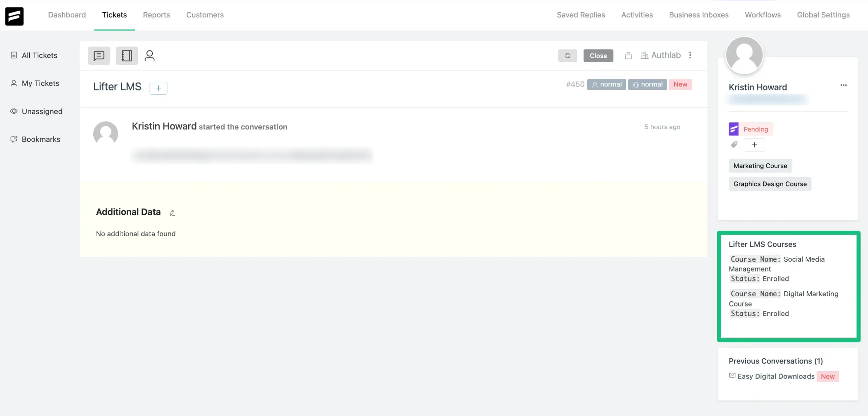Screen dimensions: 868x416
Task: Click the 5 hours ago timestamp
Action: click(662, 127)
